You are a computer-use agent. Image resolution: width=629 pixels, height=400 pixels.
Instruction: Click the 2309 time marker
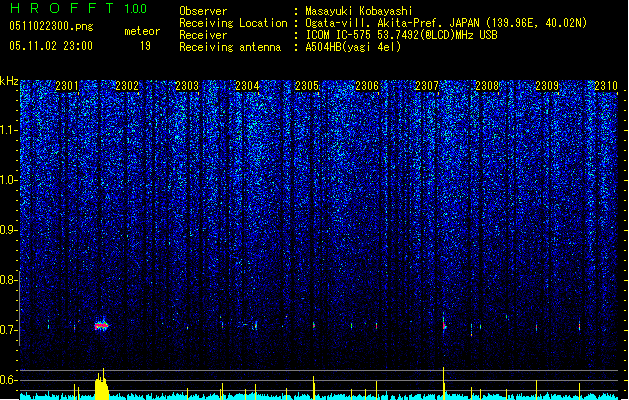click(x=547, y=86)
